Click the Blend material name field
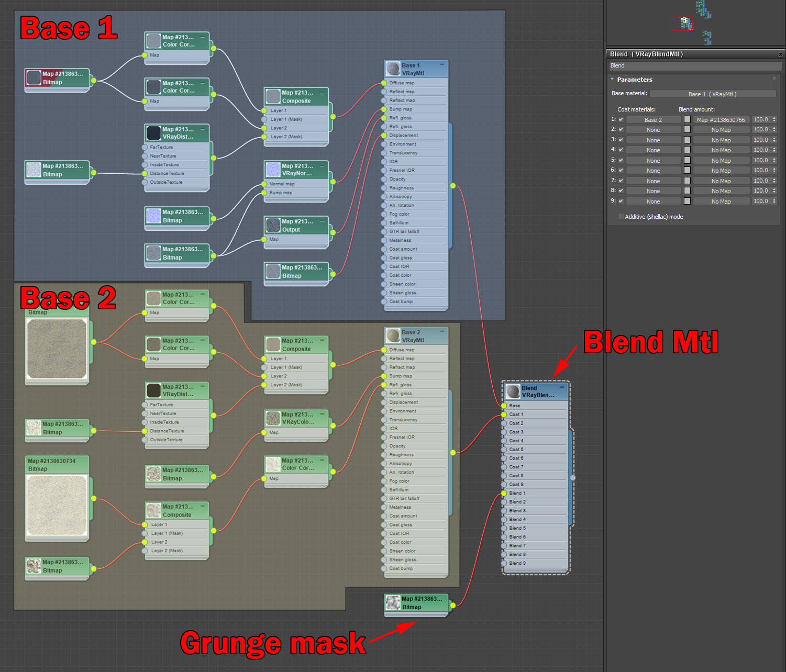The height and width of the screenshot is (672, 786). point(695,66)
